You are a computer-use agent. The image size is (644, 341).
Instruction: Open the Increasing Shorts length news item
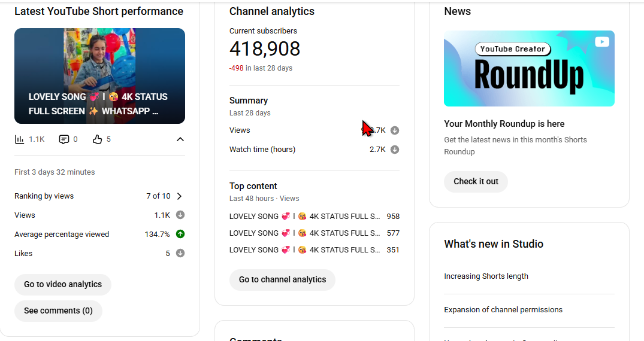click(486, 276)
